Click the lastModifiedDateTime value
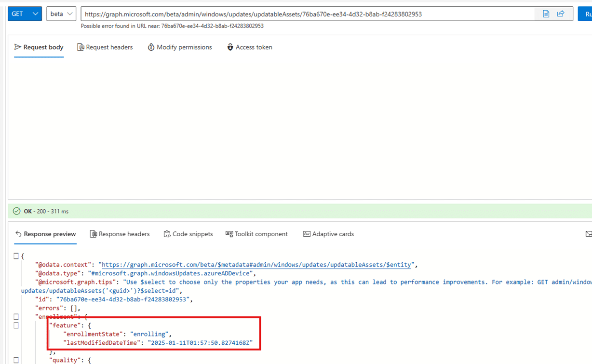The height and width of the screenshot is (364, 592). coord(200,343)
